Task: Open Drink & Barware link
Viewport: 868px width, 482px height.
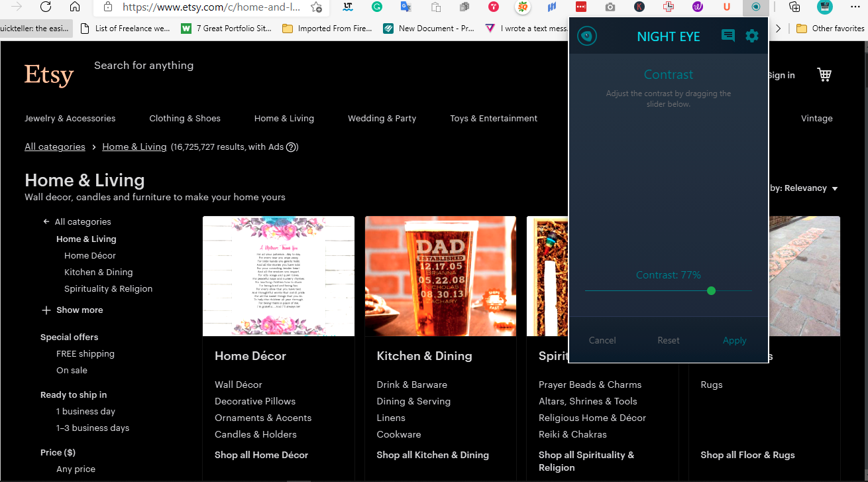Action: tap(412, 385)
